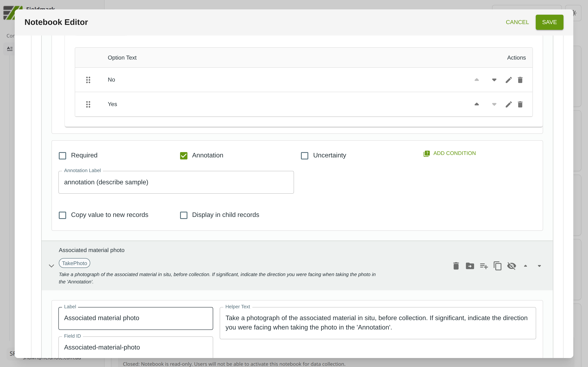Move Associated material photo field down
The height and width of the screenshot is (367, 588).
click(539, 266)
